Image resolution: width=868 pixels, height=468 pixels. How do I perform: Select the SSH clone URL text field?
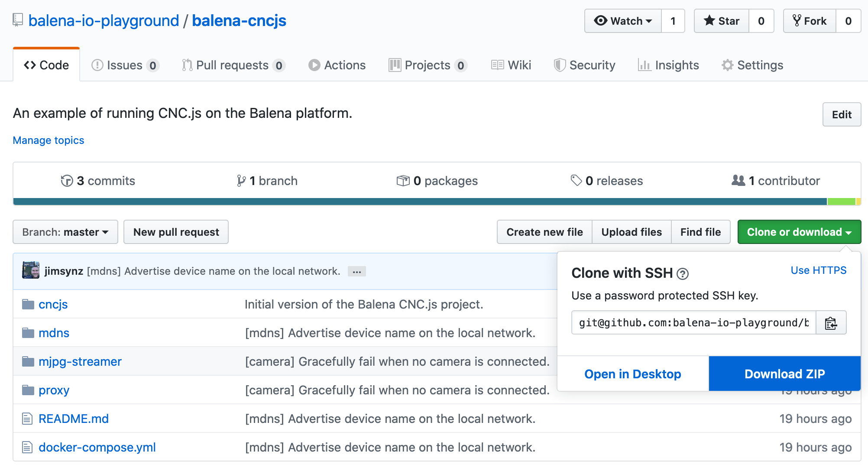pos(693,322)
